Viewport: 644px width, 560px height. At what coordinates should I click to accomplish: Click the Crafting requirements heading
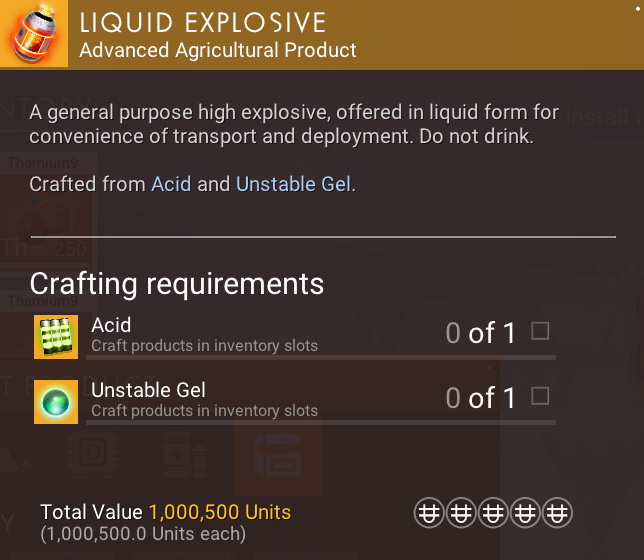click(177, 283)
